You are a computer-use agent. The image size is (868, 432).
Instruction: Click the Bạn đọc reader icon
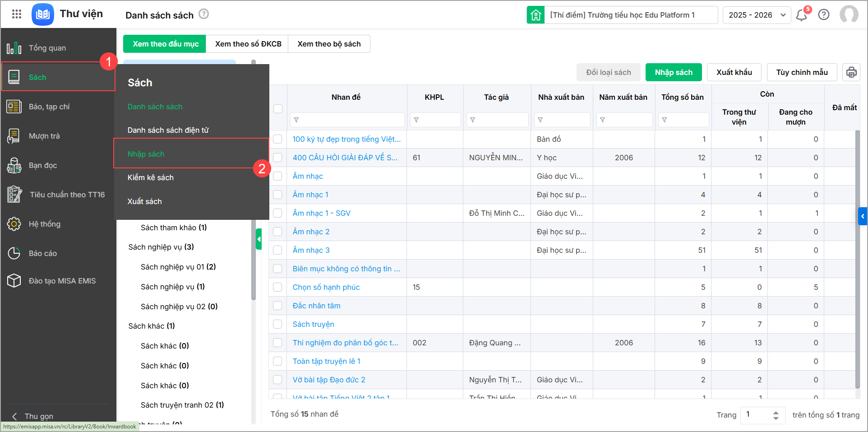[14, 165]
